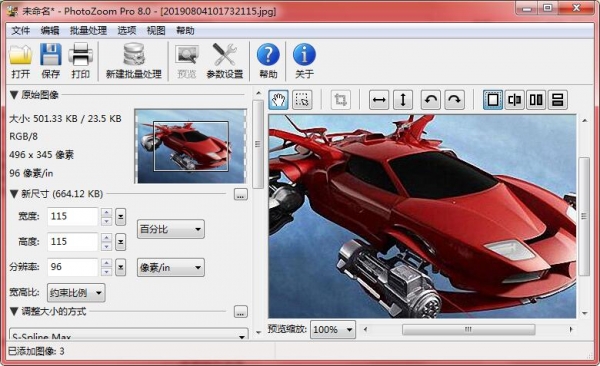Open the 关于 info icon
Viewport: 600px width, 366px height.
tap(304, 54)
